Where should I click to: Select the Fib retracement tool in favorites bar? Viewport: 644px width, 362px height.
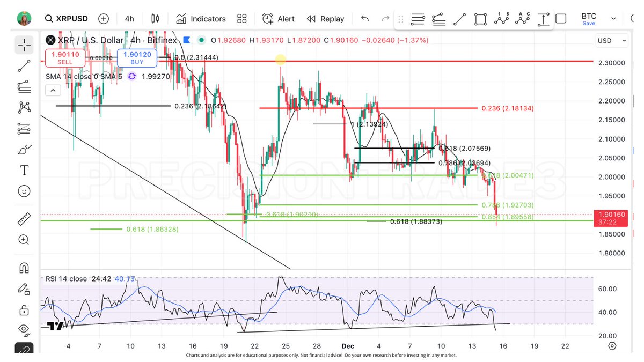[438, 19]
